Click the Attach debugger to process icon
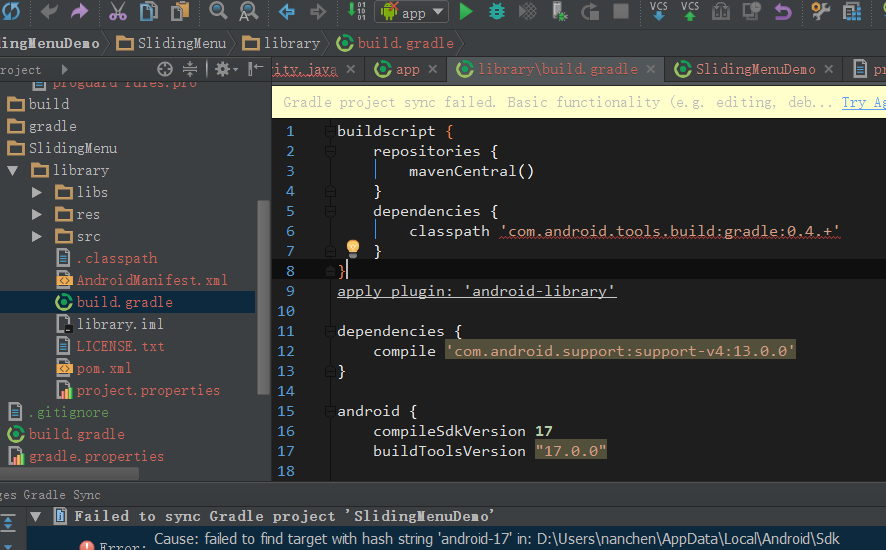Viewport: 886px width, 550px height. (x=559, y=11)
